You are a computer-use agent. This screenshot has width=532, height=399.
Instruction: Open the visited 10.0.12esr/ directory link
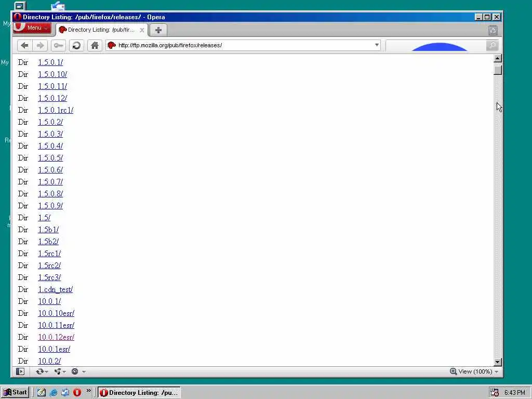point(56,337)
